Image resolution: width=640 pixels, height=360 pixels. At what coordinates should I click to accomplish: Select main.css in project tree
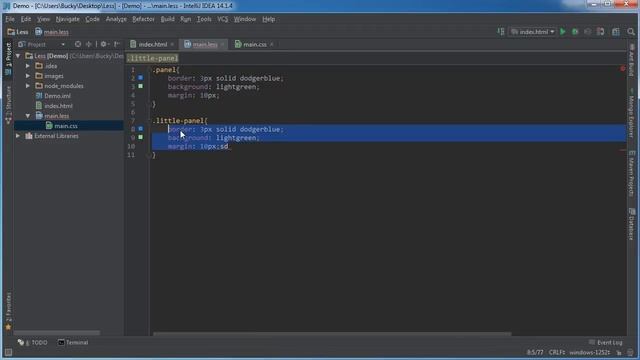click(x=66, y=126)
